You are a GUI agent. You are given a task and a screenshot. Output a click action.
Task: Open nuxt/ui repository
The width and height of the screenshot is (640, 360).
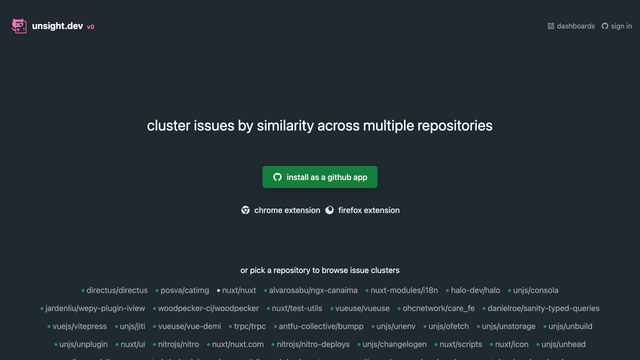(133, 344)
